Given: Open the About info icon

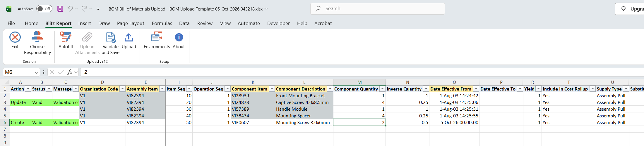Looking at the screenshot, I should click(x=179, y=37).
